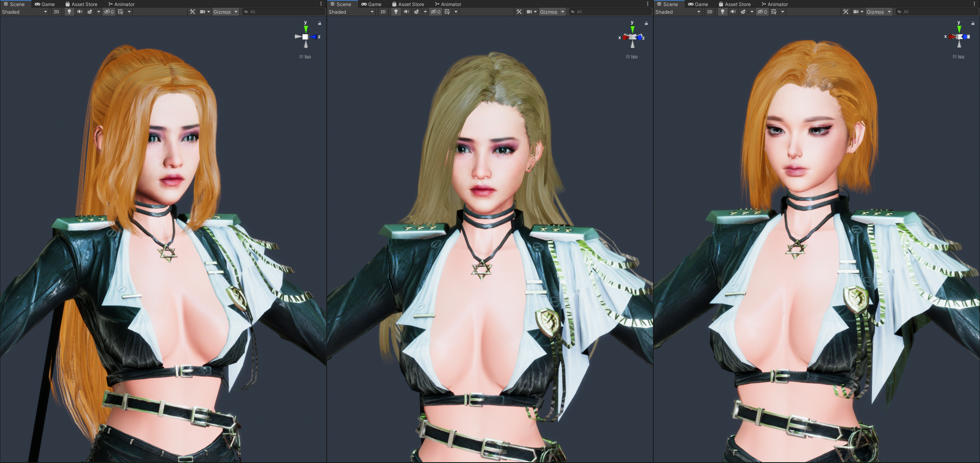Screen dimensions: 980x463
Task: Expand grid options arrow in right view
Action: pyautogui.click(x=782, y=12)
